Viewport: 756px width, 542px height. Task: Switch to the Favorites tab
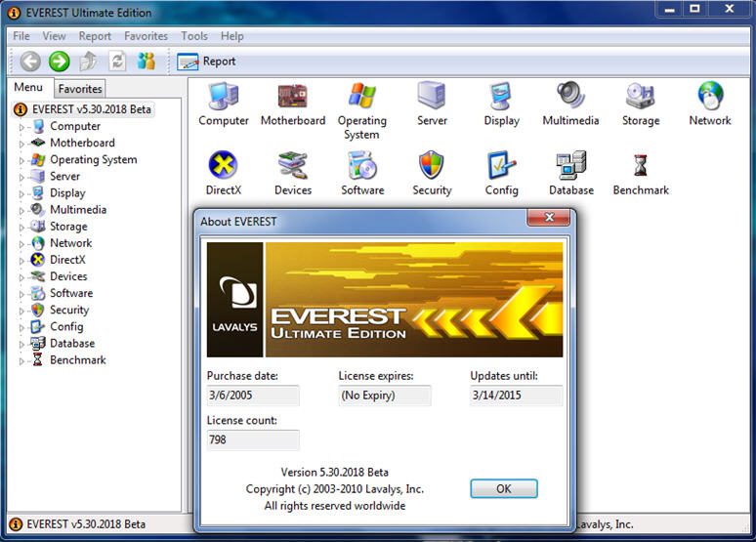click(x=80, y=89)
